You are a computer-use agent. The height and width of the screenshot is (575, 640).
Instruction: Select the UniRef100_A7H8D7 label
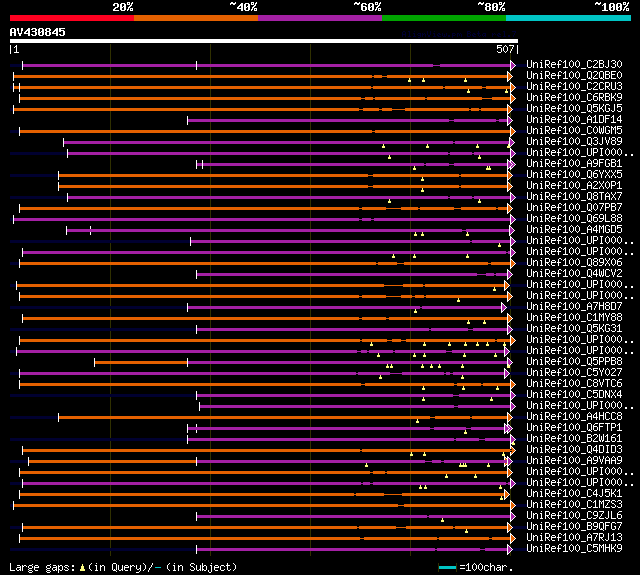pyautogui.click(x=574, y=307)
